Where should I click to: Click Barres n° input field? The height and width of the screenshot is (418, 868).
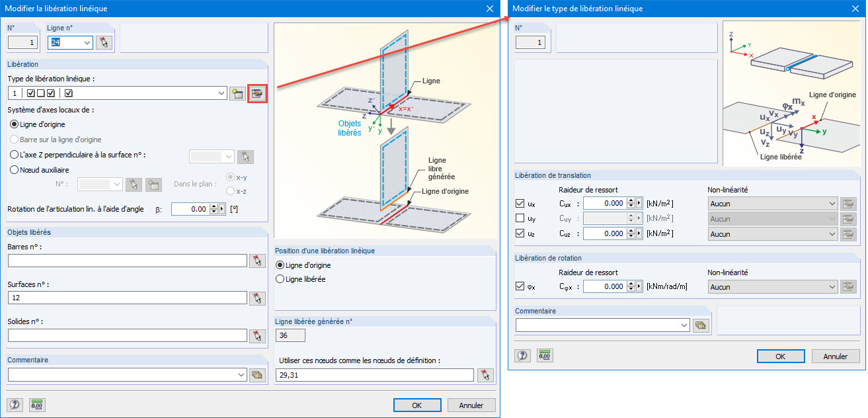[128, 261]
